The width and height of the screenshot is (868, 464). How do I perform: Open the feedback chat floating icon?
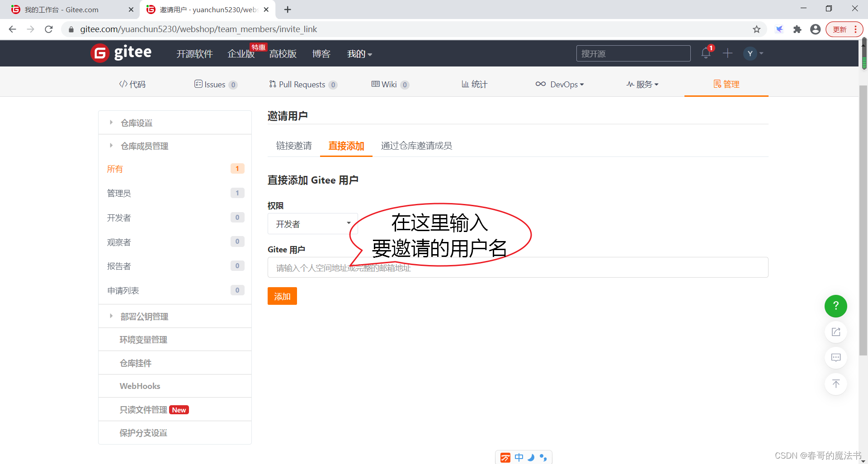(835, 358)
